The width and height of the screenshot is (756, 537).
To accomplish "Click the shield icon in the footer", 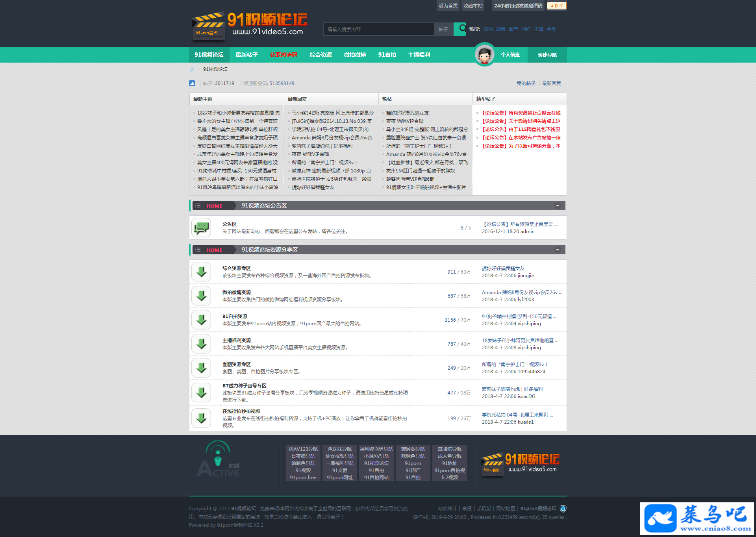I will pyautogui.click(x=563, y=509).
